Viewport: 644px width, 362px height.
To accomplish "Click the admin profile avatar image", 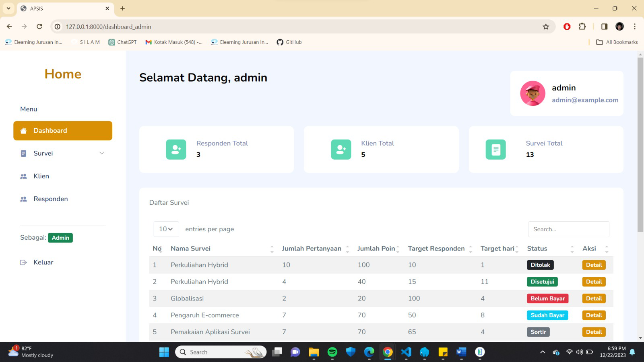I will click(x=533, y=93).
